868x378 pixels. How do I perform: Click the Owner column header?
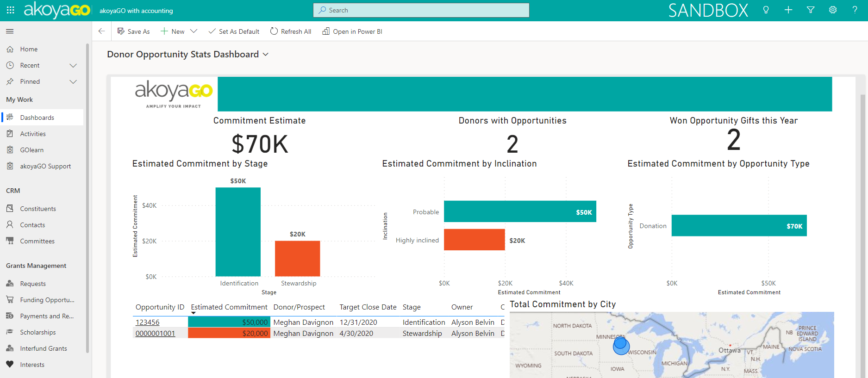462,307
